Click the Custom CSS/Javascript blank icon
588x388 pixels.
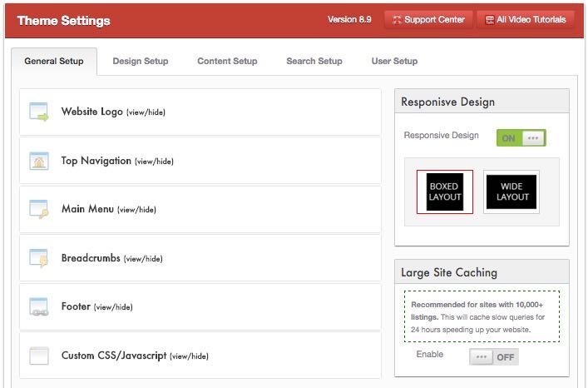click(x=39, y=356)
